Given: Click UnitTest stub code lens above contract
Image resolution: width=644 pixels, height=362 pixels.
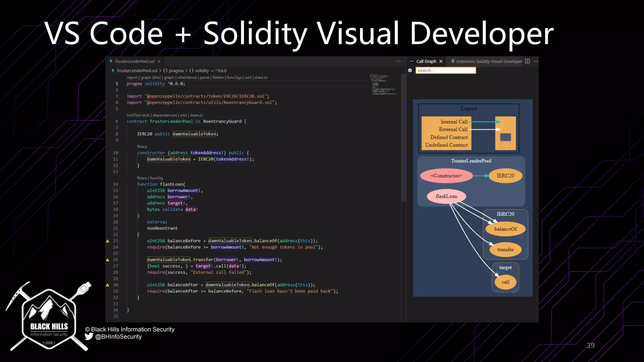Looking at the screenshot, I should coord(138,115).
